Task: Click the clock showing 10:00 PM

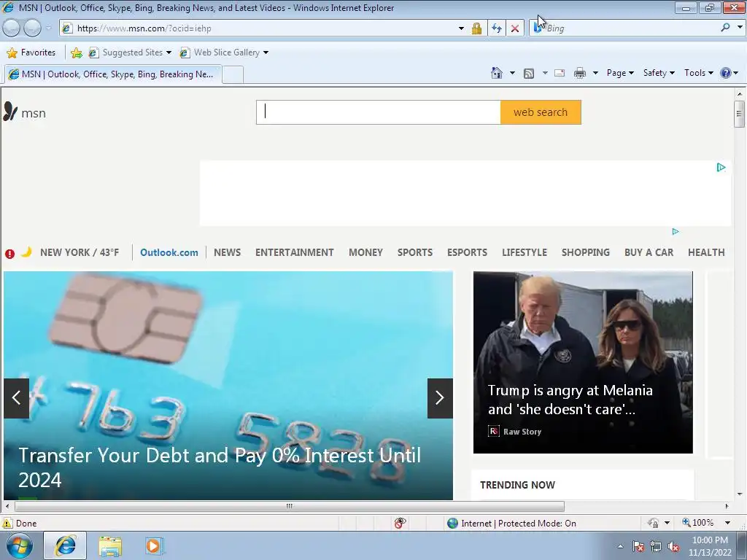Action: [x=710, y=540]
